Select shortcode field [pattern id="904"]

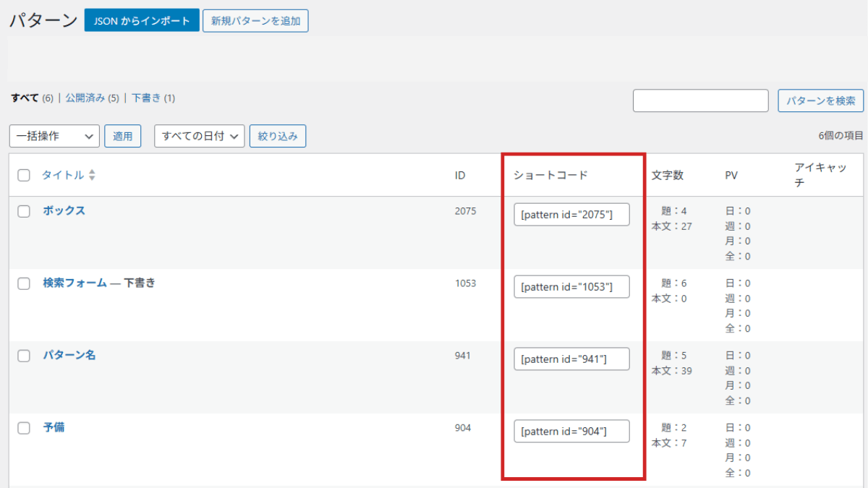(x=571, y=432)
